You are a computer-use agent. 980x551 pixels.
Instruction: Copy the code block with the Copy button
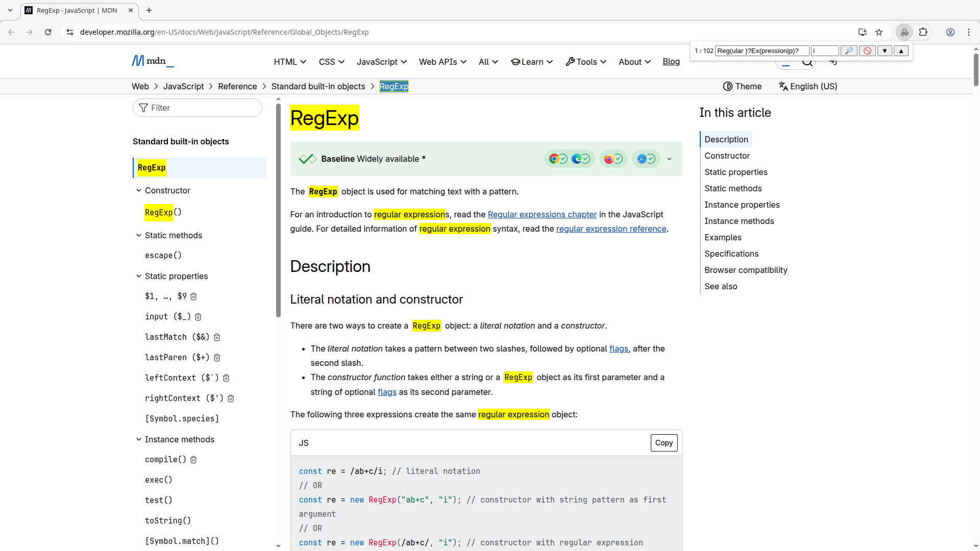tap(664, 443)
